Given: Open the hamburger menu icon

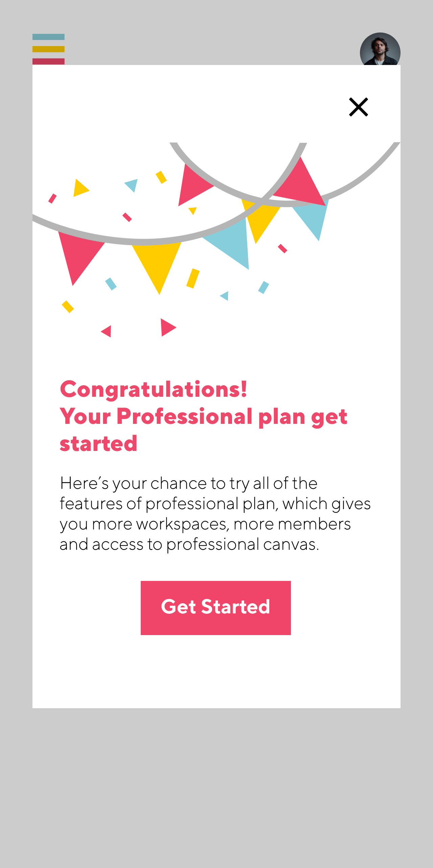Looking at the screenshot, I should [x=48, y=49].
